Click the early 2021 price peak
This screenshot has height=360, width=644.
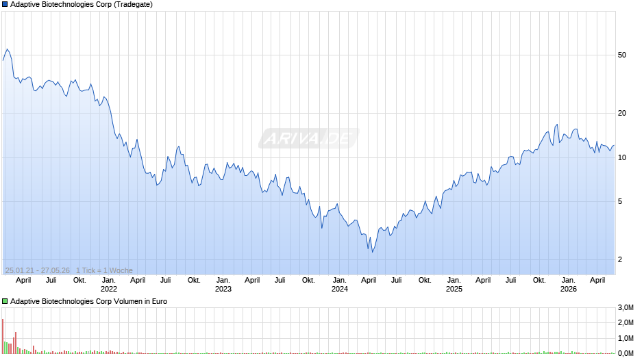pyautogui.click(x=7, y=49)
